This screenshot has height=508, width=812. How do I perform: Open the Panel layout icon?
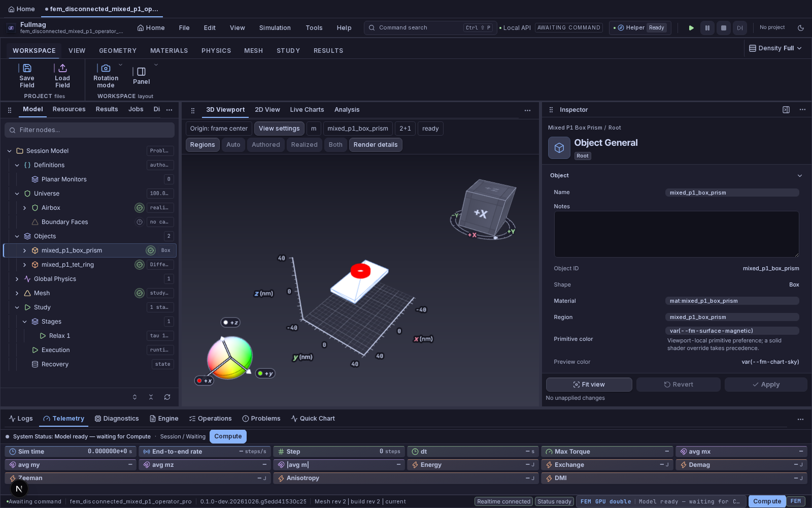point(141,72)
